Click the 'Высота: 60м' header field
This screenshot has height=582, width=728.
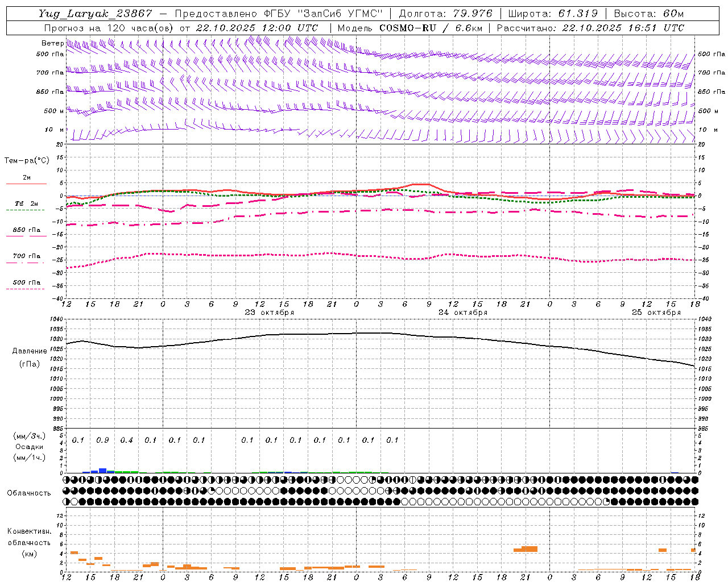coord(648,14)
